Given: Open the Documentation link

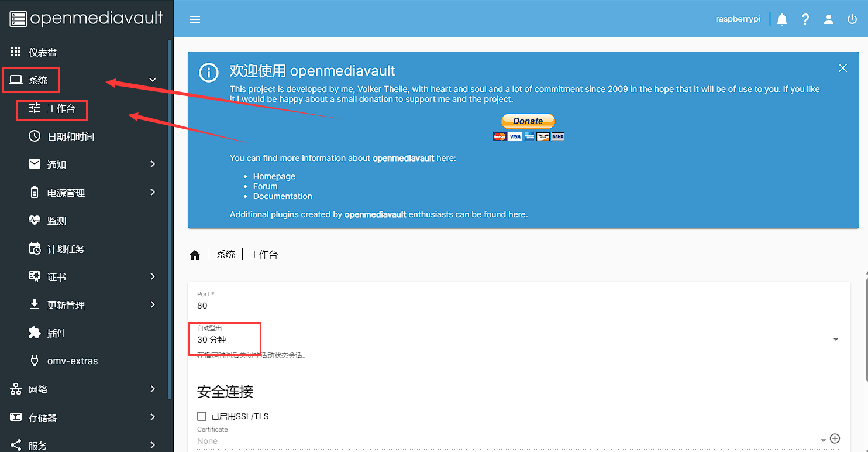Looking at the screenshot, I should (x=283, y=196).
